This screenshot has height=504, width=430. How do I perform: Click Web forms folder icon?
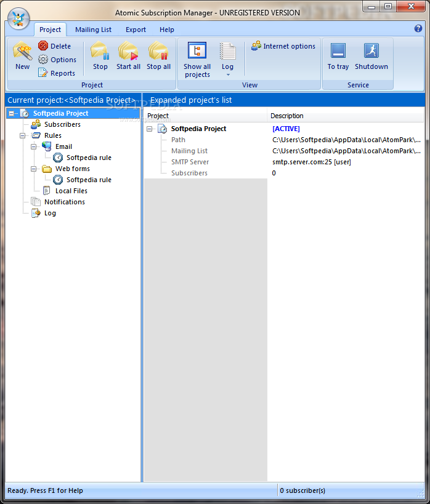click(x=47, y=169)
